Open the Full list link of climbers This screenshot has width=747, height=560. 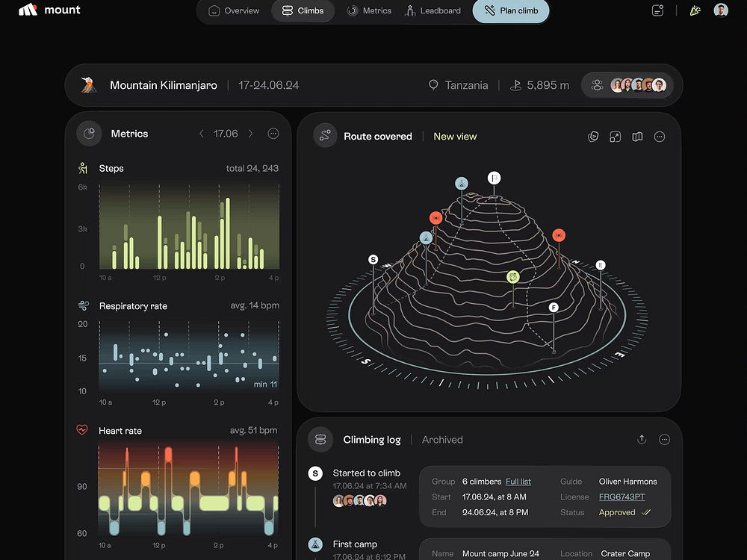(518, 482)
